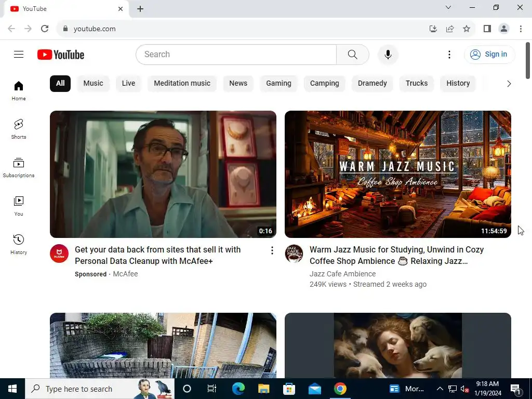Open Mail app from taskbar

point(314,389)
